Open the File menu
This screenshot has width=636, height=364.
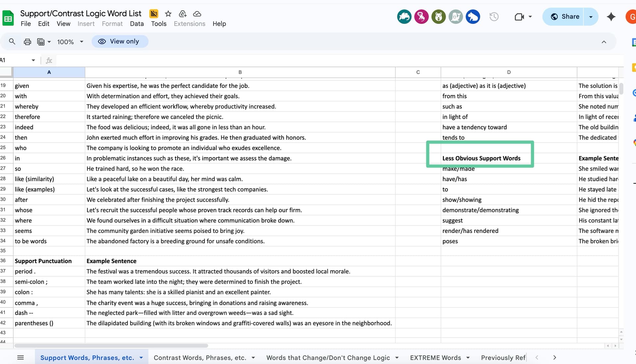pos(26,24)
